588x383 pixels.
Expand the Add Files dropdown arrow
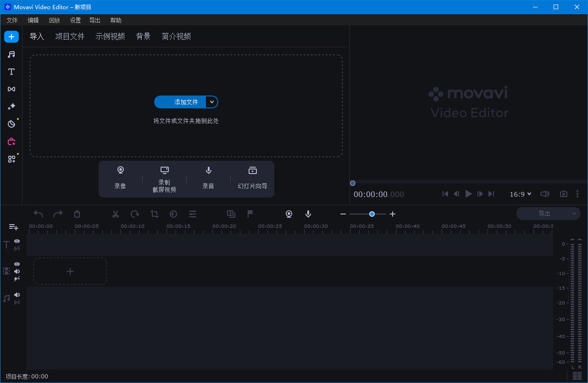(212, 102)
